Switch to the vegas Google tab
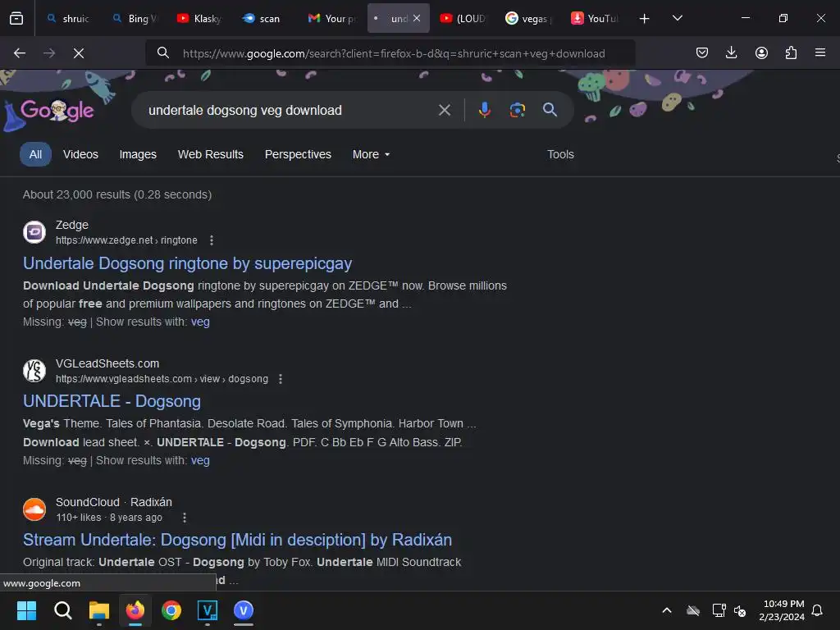Viewport: 840px width, 630px height. [x=528, y=19]
